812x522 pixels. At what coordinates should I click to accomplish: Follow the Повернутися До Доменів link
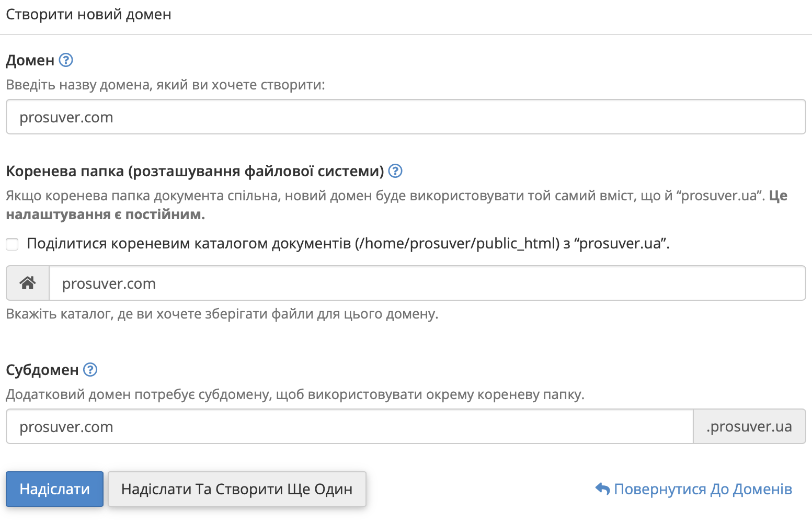(703, 489)
